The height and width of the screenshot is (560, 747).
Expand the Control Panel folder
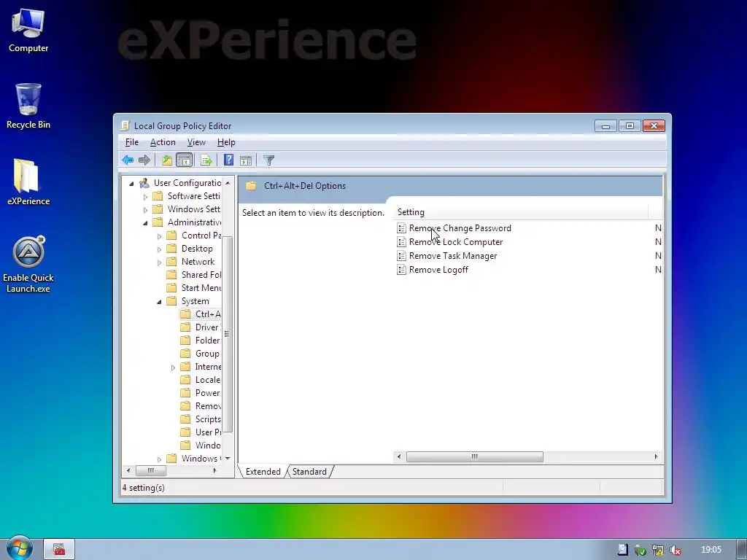pyautogui.click(x=160, y=236)
